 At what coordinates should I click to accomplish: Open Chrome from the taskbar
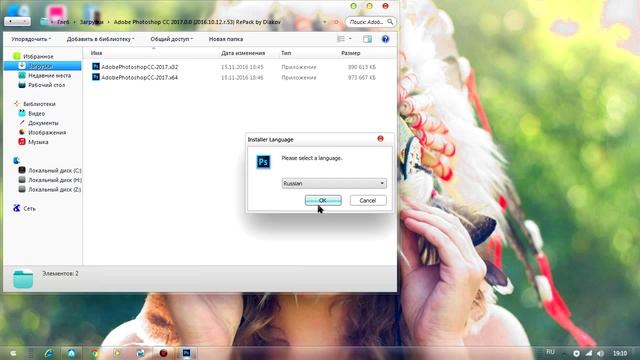(95, 353)
